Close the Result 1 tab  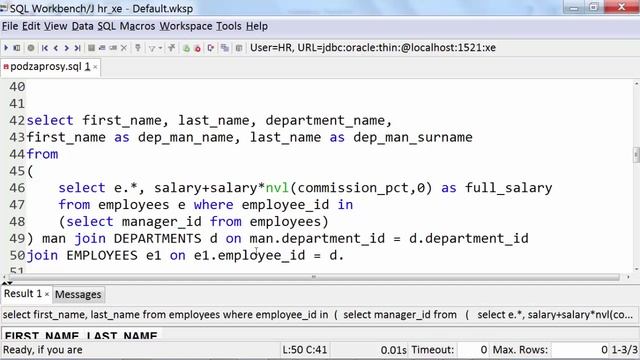coord(47,294)
